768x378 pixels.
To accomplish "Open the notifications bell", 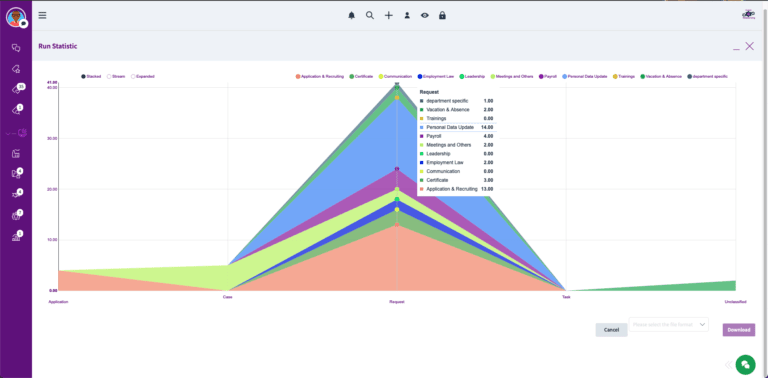I will click(x=351, y=16).
